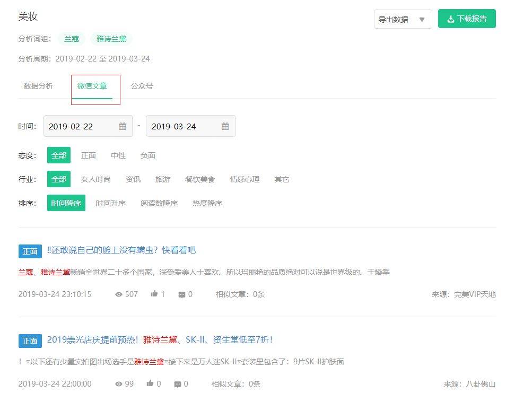
Task: Click the comment icon in the 八卦佛山 article row
Action: (x=178, y=384)
